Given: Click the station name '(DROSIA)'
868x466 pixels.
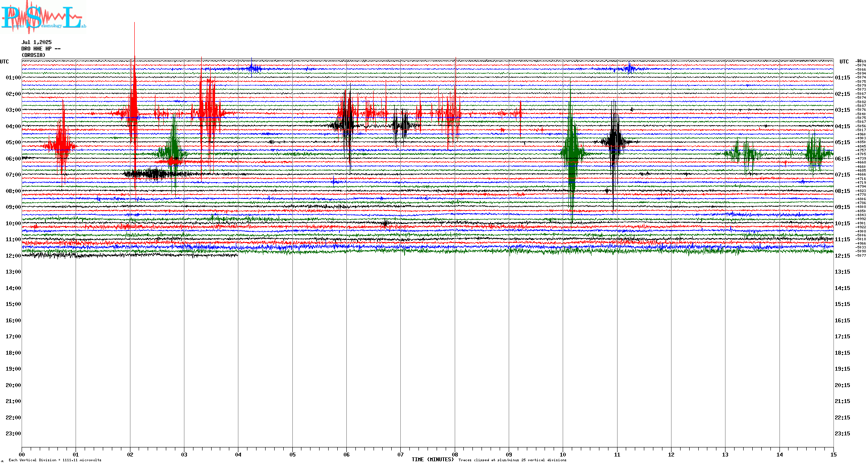Looking at the screenshot, I should (34, 55).
